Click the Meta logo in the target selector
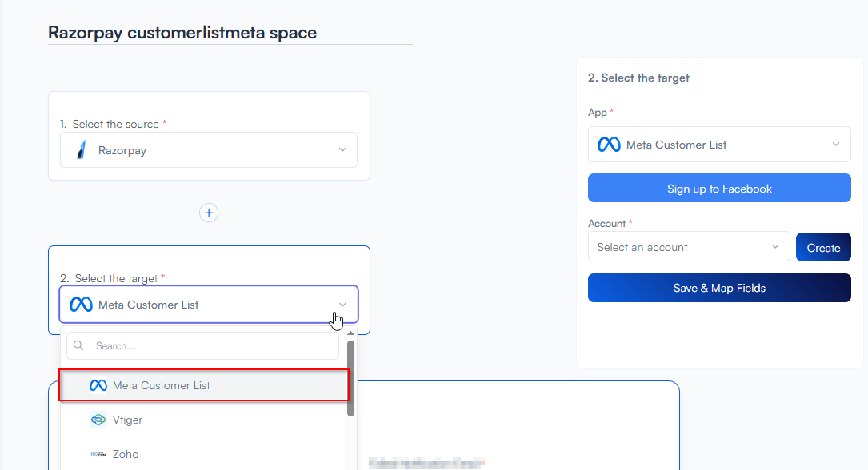Screen dimensions: 868x470 pos(81,305)
